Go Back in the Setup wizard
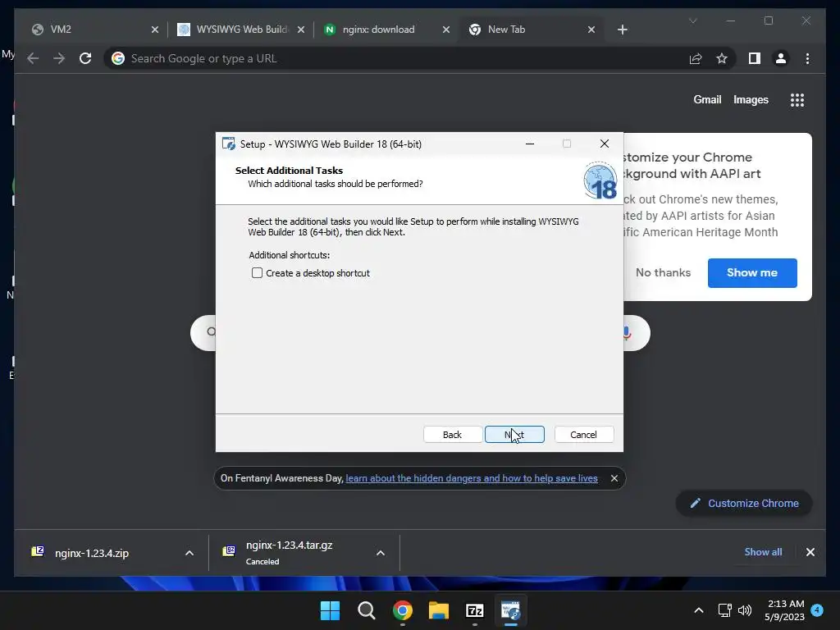 pyautogui.click(x=452, y=435)
